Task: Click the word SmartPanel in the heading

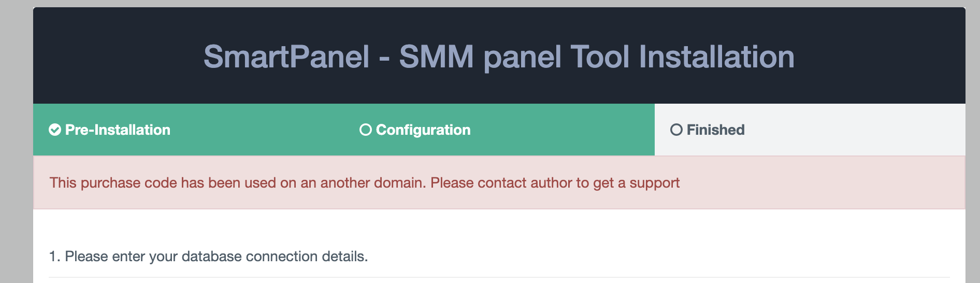Action: coord(286,57)
